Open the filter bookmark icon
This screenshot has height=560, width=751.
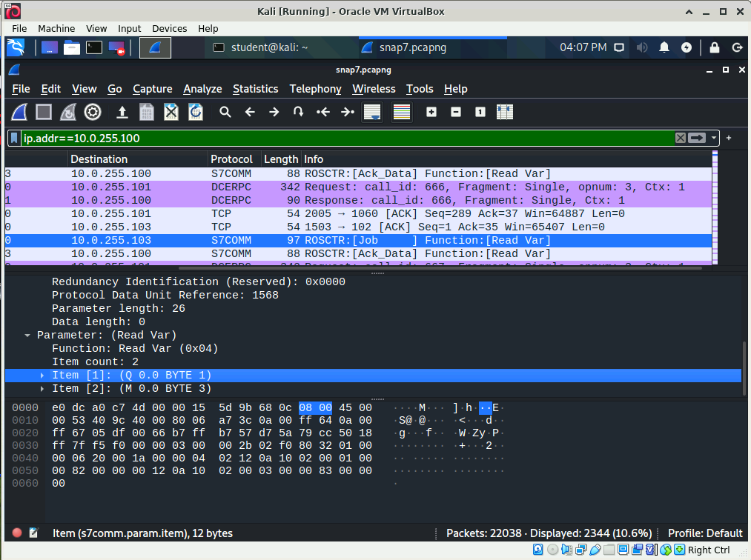click(x=14, y=139)
